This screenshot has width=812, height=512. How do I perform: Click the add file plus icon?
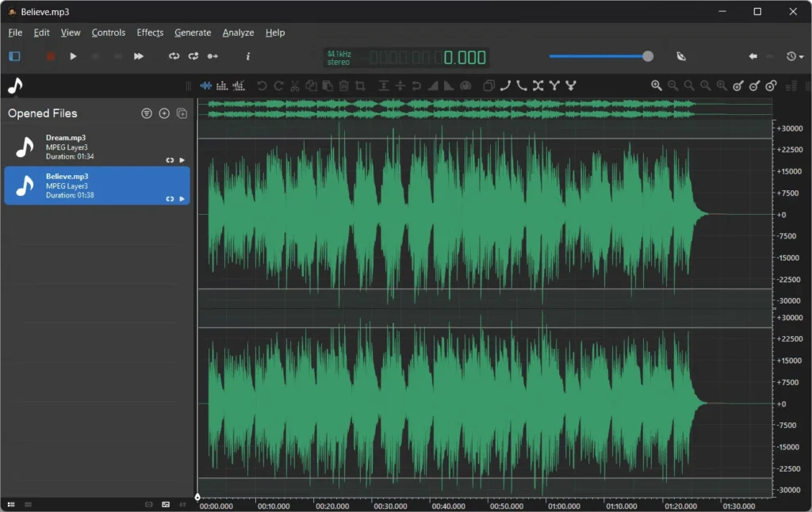pos(164,113)
